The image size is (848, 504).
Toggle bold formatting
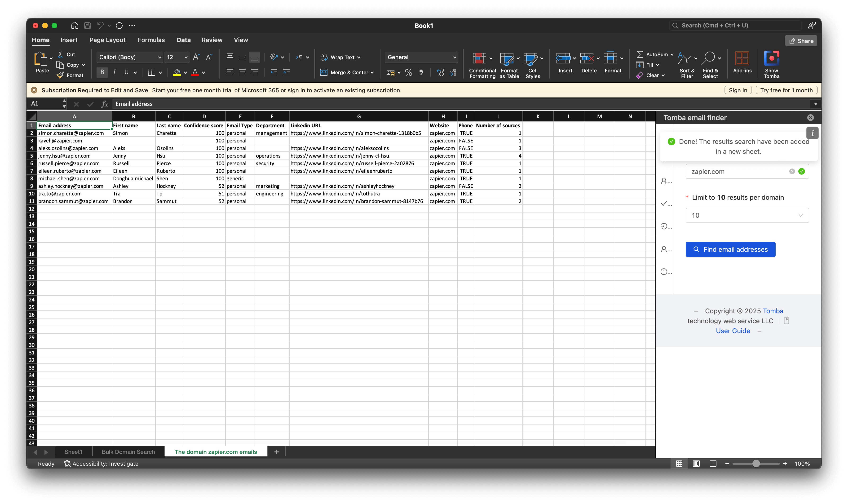click(102, 72)
